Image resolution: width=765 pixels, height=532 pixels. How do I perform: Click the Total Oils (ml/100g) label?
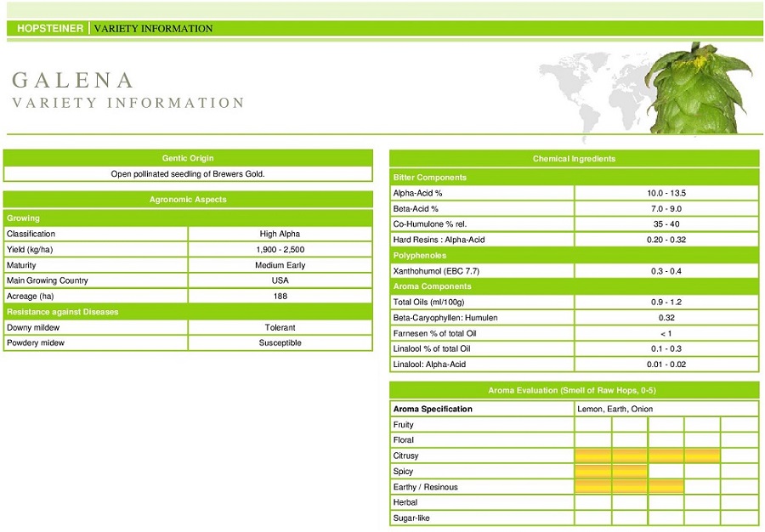(x=429, y=302)
